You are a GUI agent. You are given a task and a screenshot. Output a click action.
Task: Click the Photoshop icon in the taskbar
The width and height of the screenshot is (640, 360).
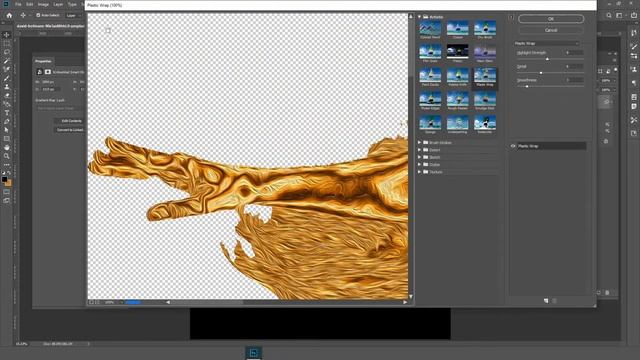[253, 353]
